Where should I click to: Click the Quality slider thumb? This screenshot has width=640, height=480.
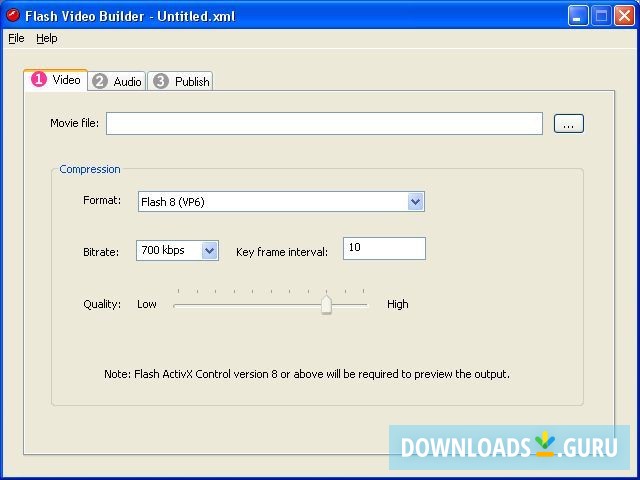[326, 304]
